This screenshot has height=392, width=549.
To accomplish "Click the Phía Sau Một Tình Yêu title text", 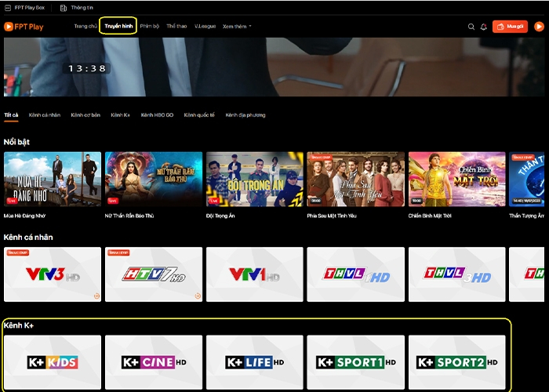I will pos(332,216).
